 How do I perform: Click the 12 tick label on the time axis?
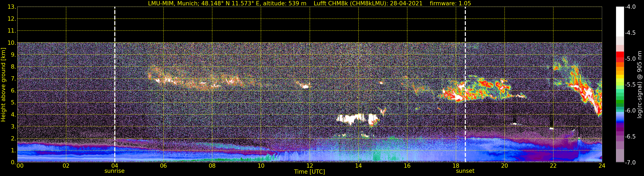310,166
